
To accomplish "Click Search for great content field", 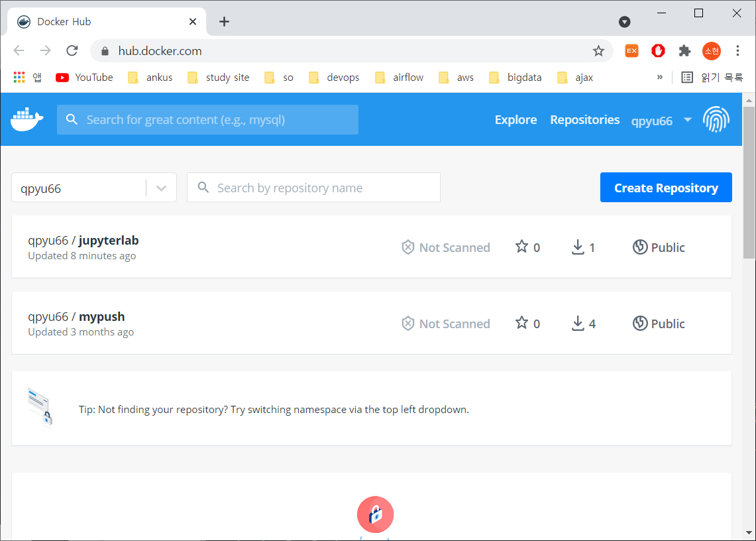I will [207, 120].
